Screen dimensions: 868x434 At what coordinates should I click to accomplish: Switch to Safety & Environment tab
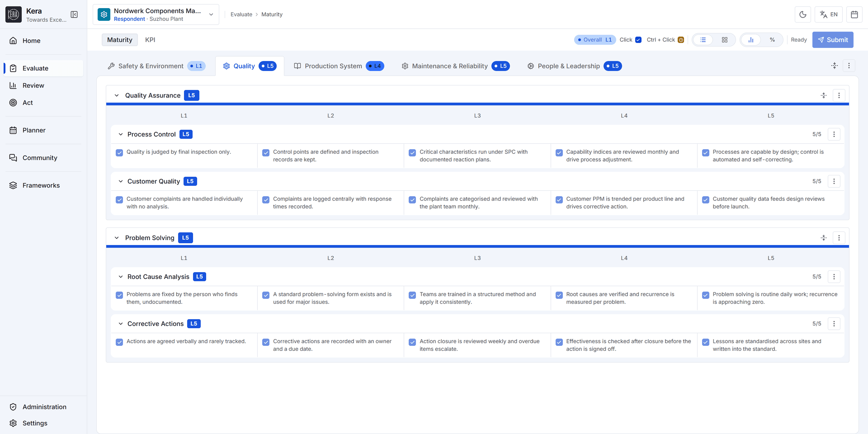coord(156,66)
